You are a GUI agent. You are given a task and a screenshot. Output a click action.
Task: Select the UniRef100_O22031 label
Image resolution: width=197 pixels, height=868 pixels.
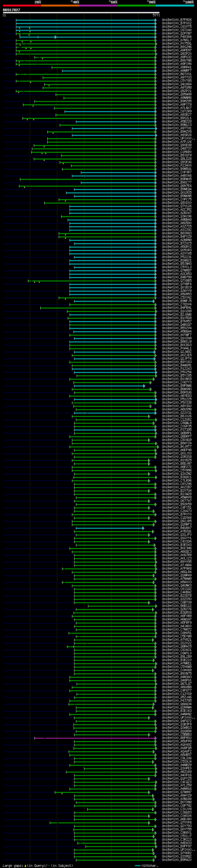pos(177,413)
